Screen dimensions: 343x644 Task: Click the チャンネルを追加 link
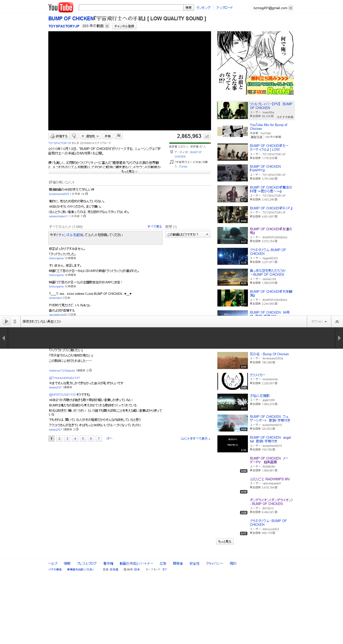coord(70,235)
